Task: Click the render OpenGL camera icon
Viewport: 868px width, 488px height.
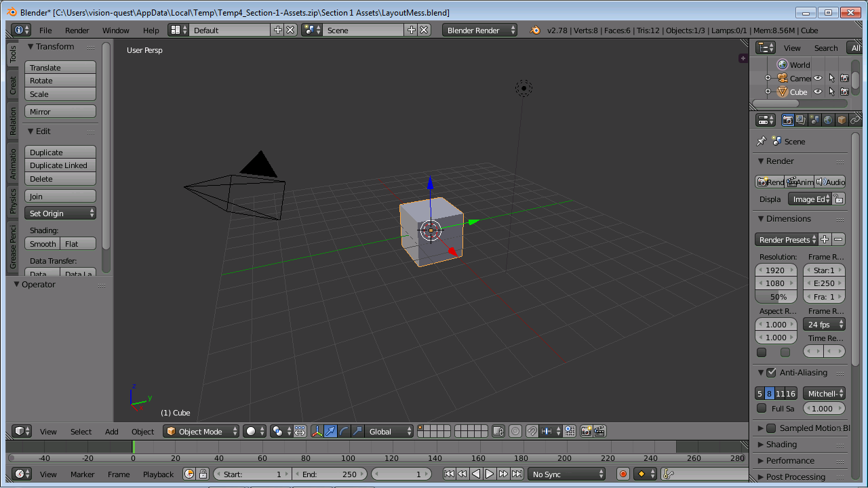Action: [x=587, y=431]
